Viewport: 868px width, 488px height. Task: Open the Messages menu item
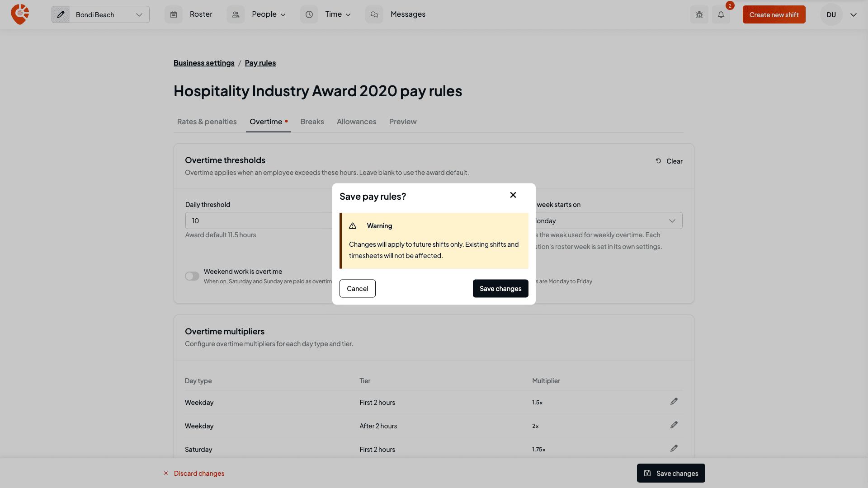pos(408,14)
